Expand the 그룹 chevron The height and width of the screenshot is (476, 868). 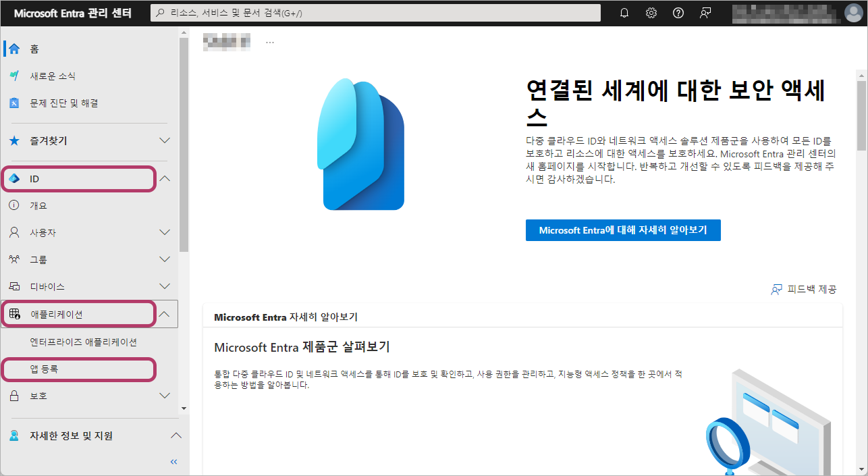pos(165,259)
